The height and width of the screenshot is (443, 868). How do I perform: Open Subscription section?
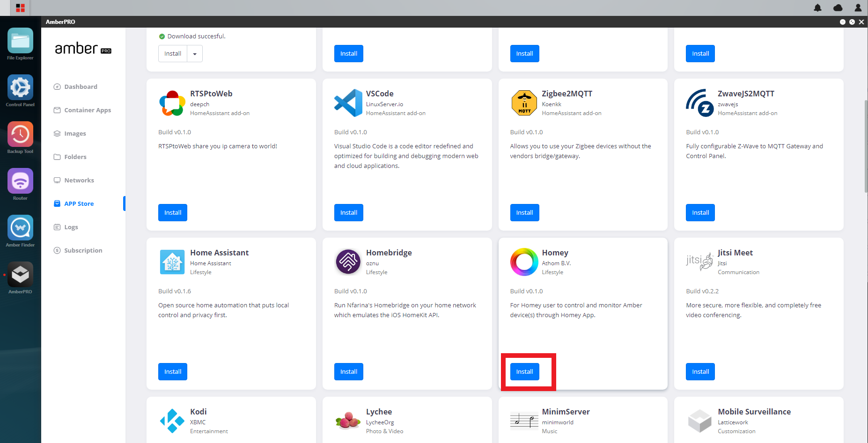click(83, 250)
